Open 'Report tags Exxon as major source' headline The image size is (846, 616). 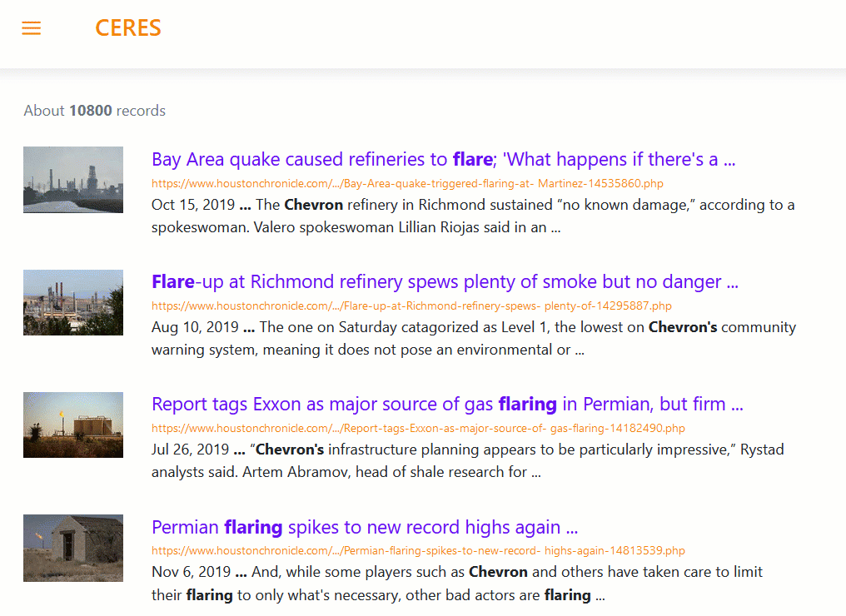tap(447, 404)
